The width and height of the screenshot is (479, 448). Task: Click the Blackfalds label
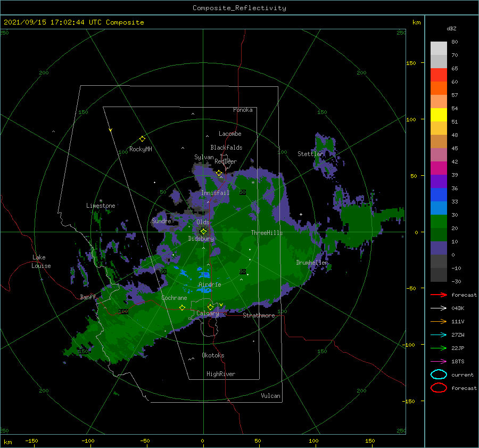coord(226,148)
